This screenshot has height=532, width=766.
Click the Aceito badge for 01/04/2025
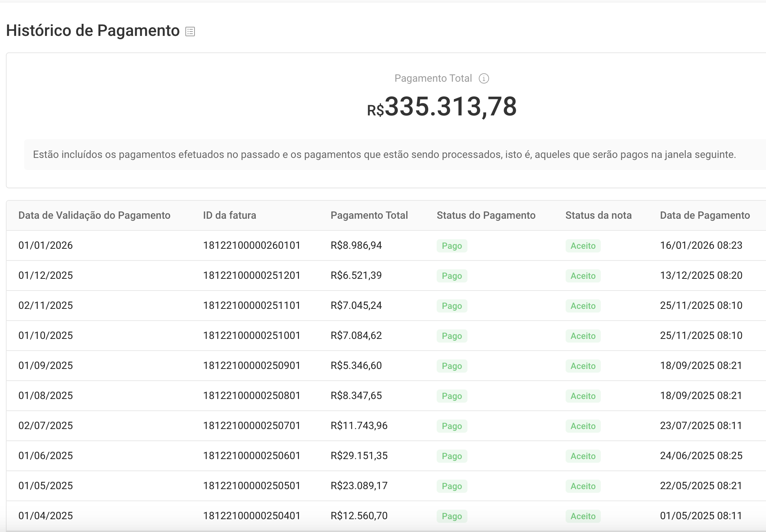(583, 516)
